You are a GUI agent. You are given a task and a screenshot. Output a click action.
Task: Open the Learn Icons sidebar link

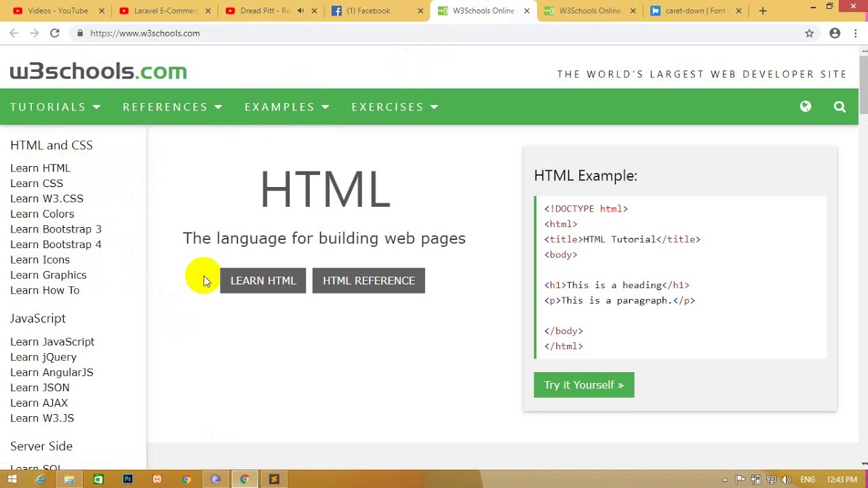point(40,260)
